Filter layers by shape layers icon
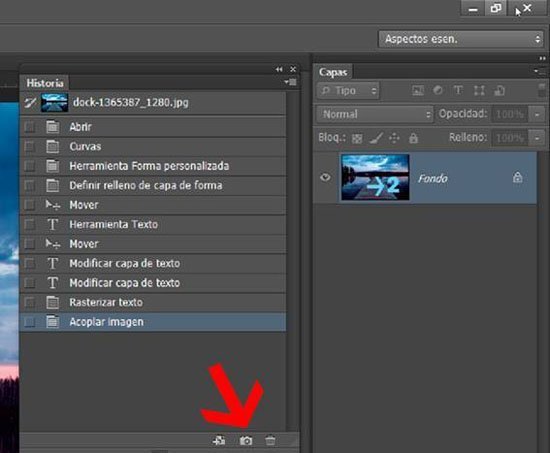 coord(479,91)
